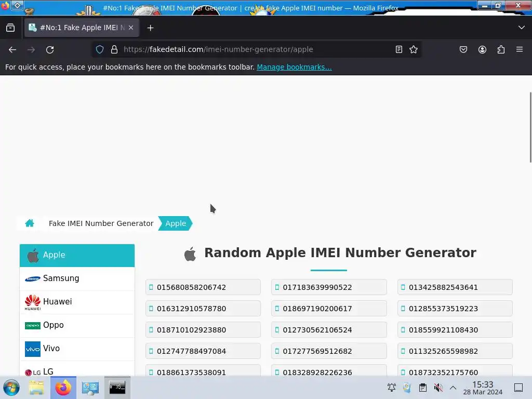
Task: Select the Fake Apple IMEI tab
Action: [x=82, y=28]
